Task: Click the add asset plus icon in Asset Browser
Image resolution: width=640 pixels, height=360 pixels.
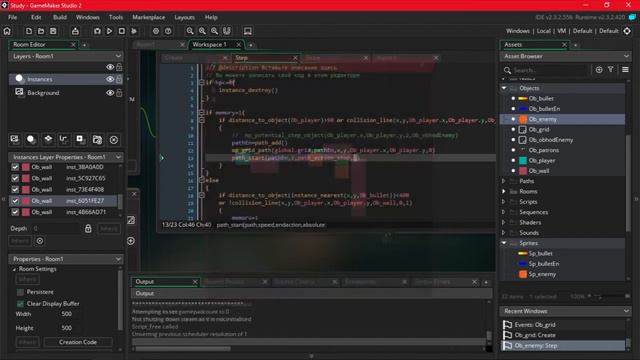Action: pos(599,70)
